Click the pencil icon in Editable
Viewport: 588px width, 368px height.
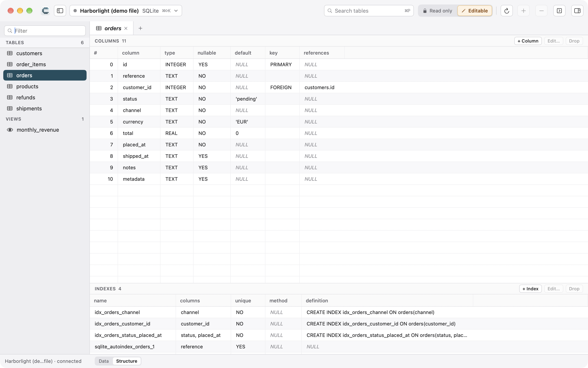coord(463,11)
